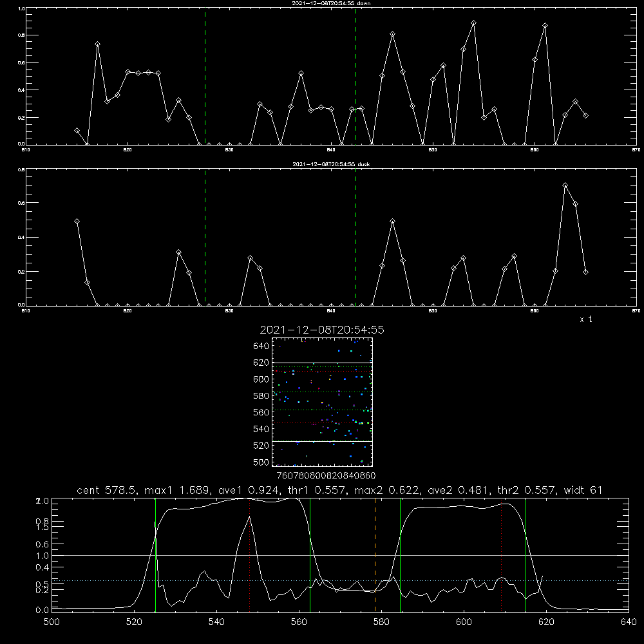This screenshot has width=644, height=644.
Task: Click the 'x t' label under dusk plot
Action: point(585,319)
